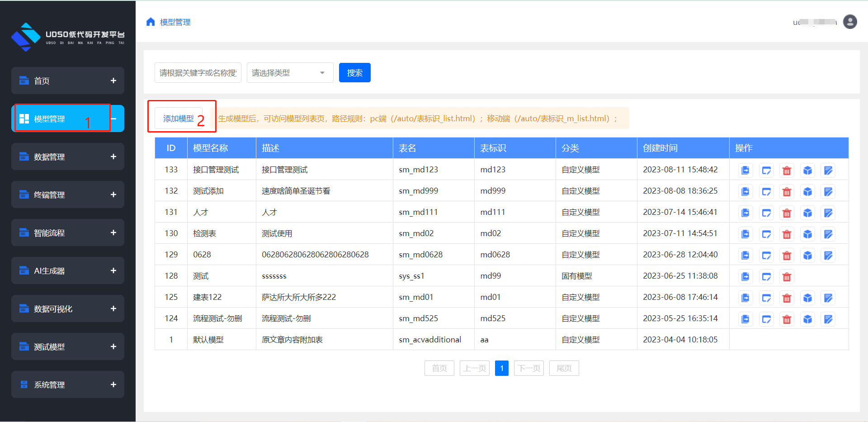The height and width of the screenshot is (422, 868).
Task: Delete the row 128 model via trash icon
Action: coord(787,277)
